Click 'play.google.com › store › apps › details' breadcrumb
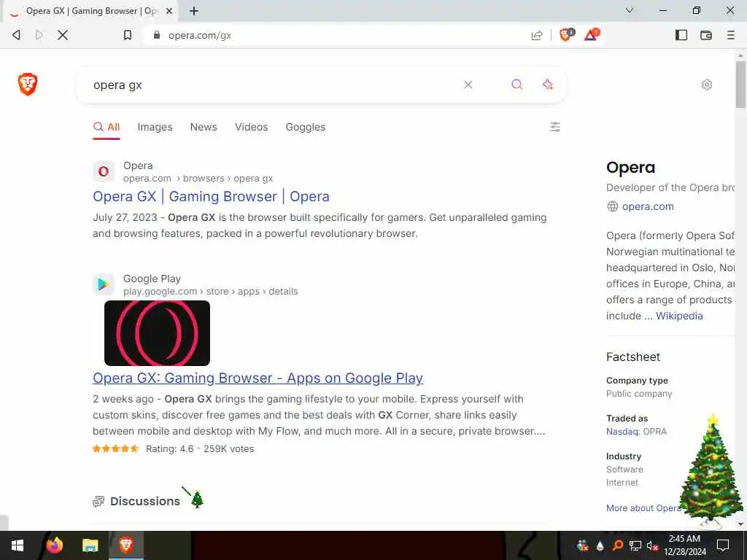The width and height of the screenshot is (747, 560). [x=210, y=291]
